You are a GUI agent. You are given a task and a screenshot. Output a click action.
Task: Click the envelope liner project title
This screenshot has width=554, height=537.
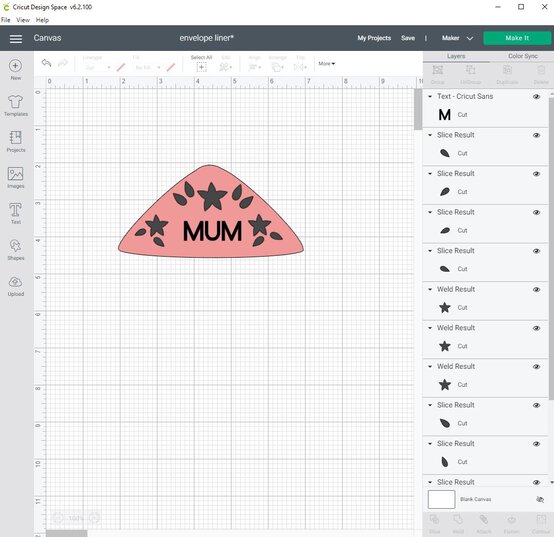pyautogui.click(x=206, y=38)
